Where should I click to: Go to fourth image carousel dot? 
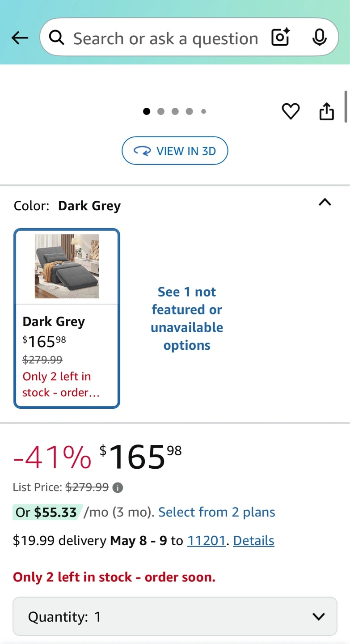pyautogui.click(x=190, y=111)
